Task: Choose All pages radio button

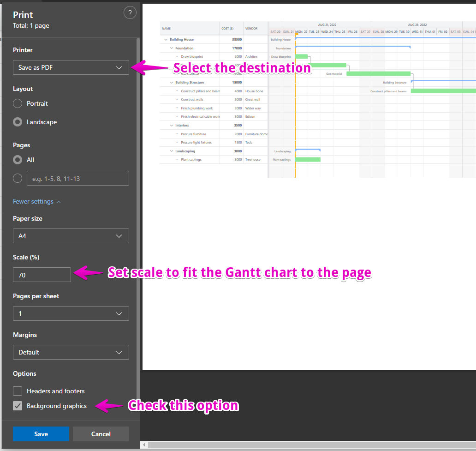Action: (18, 160)
